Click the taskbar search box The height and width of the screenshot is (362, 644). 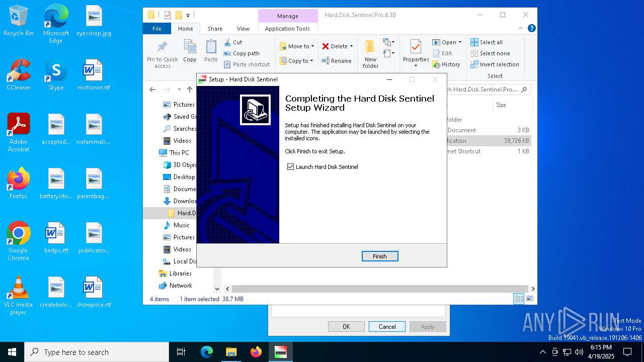tap(97, 352)
